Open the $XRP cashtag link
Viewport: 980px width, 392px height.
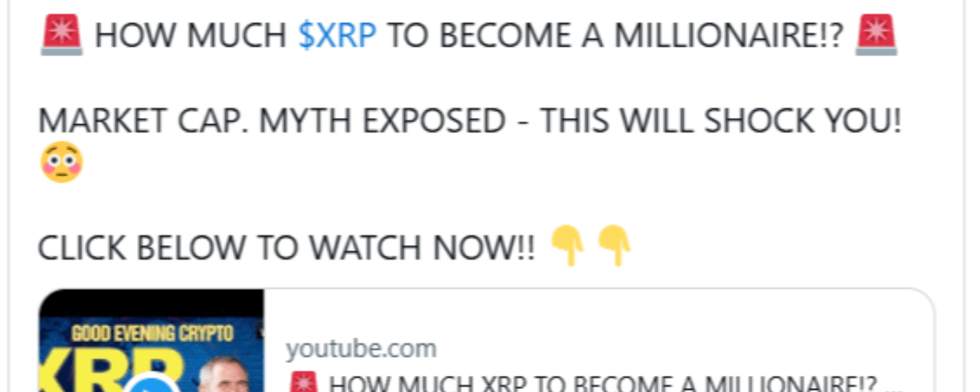[338, 36]
